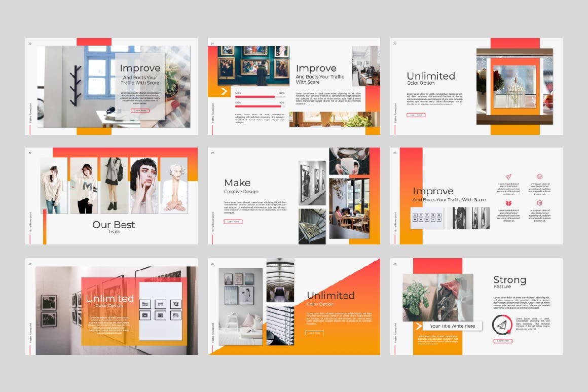Click the 'Your Title Write Here' label box
The width and height of the screenshot is (588, 392).
pyautogui.click(x=453, y=326)
